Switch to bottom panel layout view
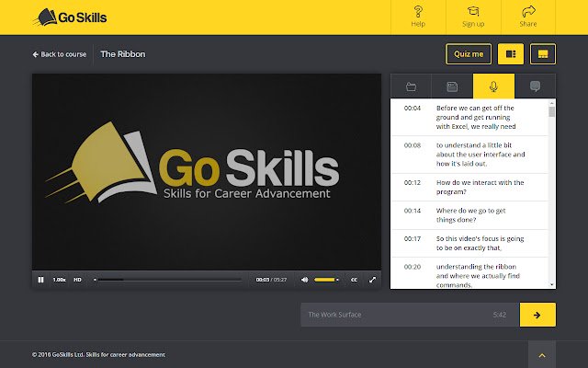Image resolution: width=588 pixels, height=368 pixels. [x=543, y=54]
